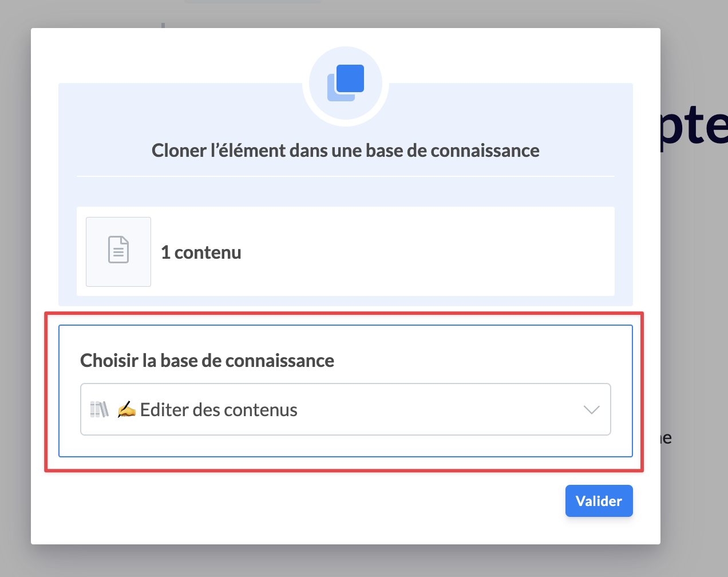The height and width of the screenshot is (577, 728).
Task: Click the writing hand emoji
Action: (x=126, y=409)
